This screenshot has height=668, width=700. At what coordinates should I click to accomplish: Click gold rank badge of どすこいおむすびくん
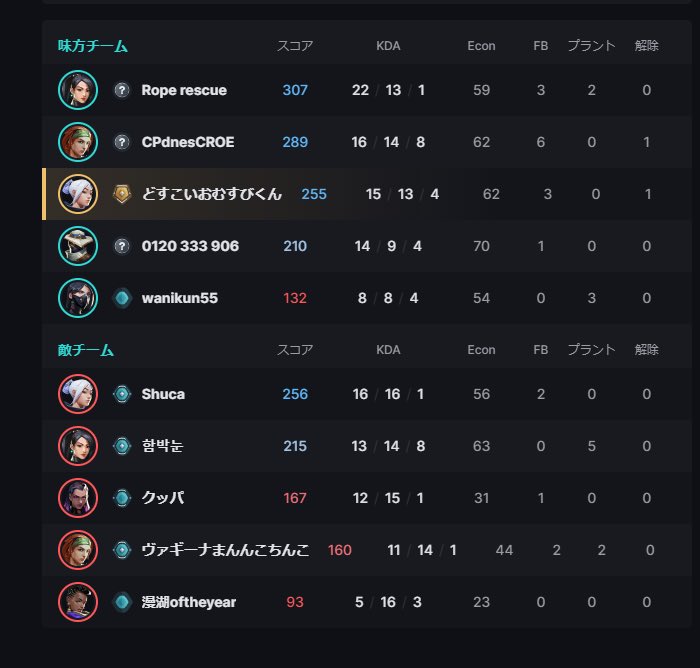122,194
